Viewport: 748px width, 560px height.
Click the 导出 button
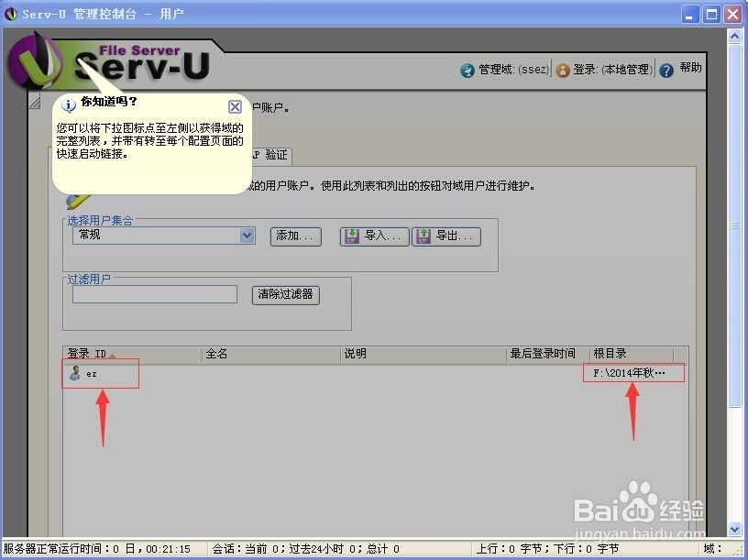tap(446, 236)
